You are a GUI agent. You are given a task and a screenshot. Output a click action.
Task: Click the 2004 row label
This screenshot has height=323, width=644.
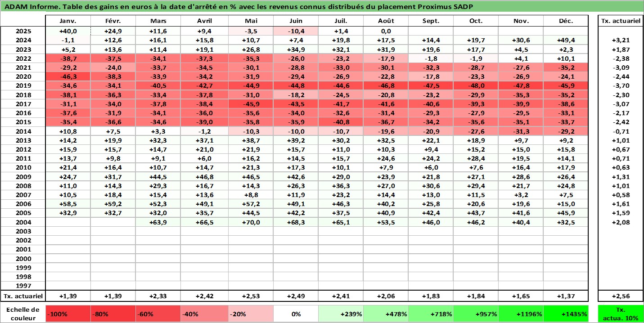tap(23, 222)
